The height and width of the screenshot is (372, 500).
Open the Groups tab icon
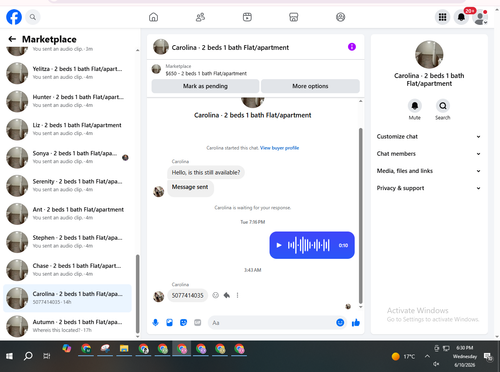pos(340,17)
